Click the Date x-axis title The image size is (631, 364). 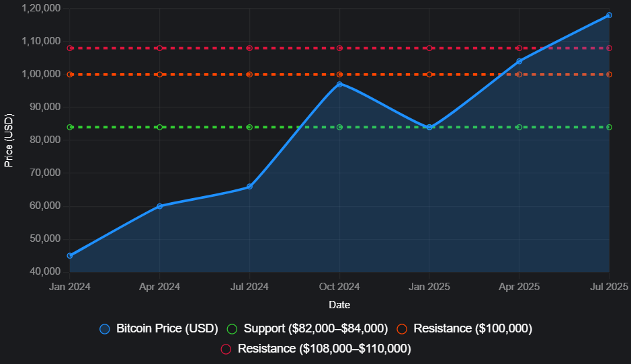click(x=339, y=305)
